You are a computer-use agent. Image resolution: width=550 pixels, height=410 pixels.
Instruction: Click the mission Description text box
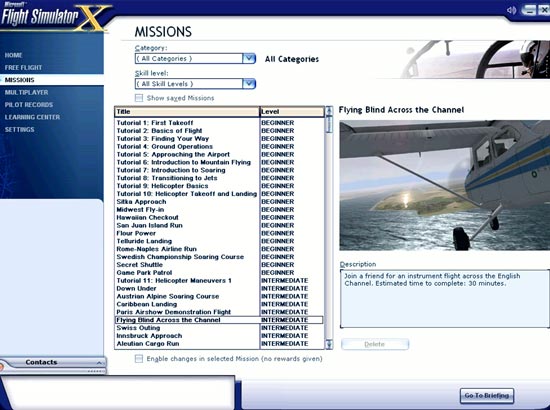(444, 298)
